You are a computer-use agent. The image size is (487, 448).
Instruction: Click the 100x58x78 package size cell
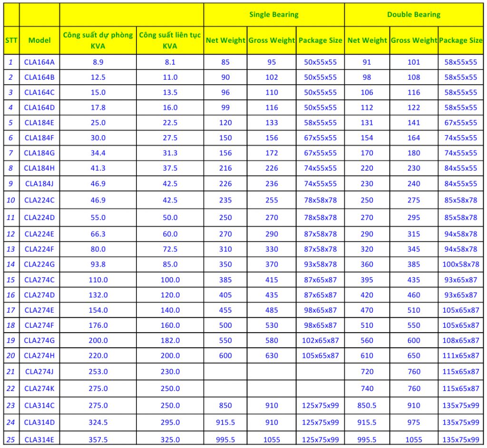point(460,264)
